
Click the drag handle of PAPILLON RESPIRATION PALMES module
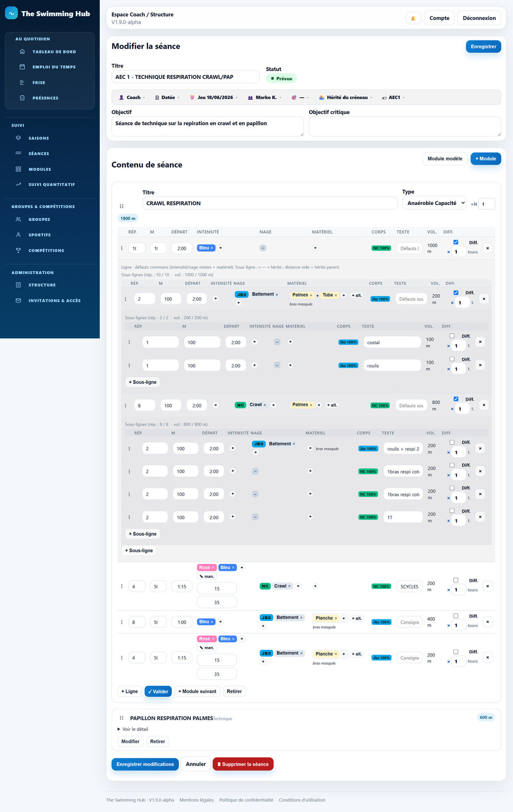coord(122,718)
